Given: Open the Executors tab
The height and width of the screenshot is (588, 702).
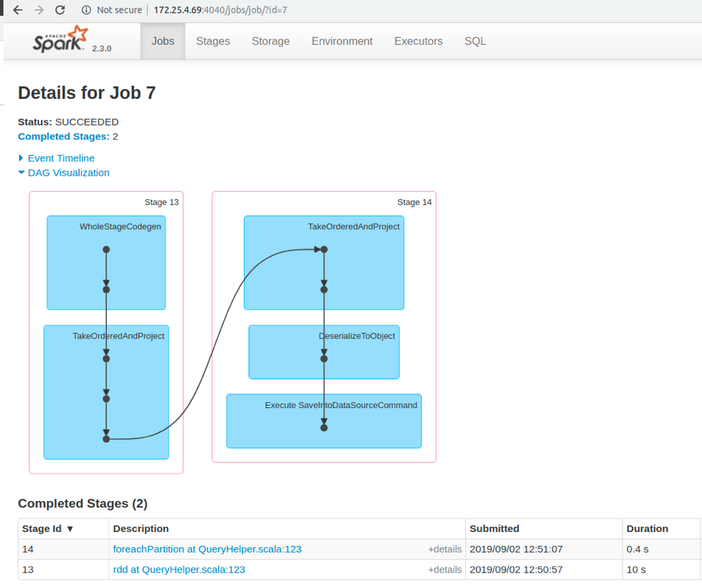Looking at the screenshot, I should 418,41.
